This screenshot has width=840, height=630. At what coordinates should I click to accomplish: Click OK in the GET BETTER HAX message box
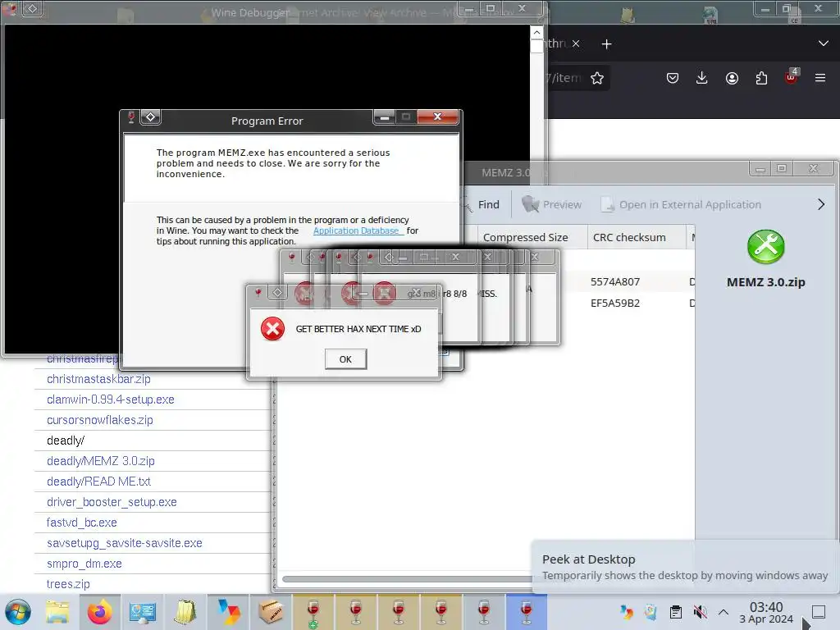coord(345,359)
